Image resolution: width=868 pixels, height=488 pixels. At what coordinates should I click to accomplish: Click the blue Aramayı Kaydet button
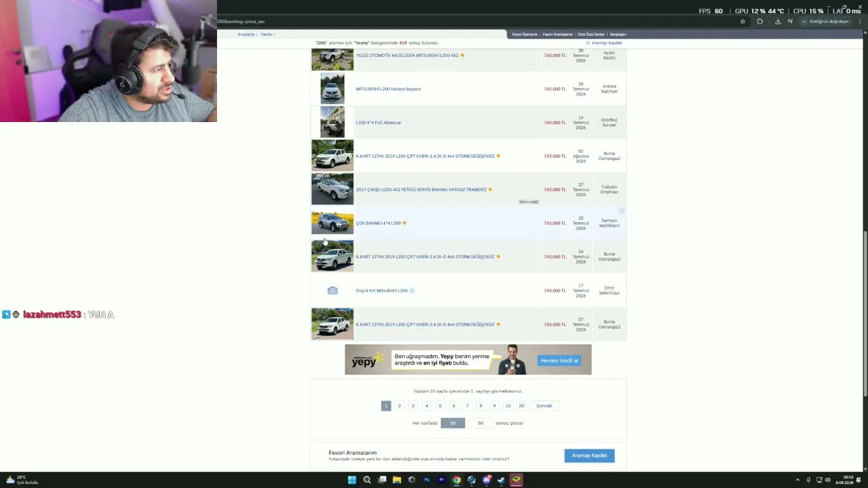point(589,455)
